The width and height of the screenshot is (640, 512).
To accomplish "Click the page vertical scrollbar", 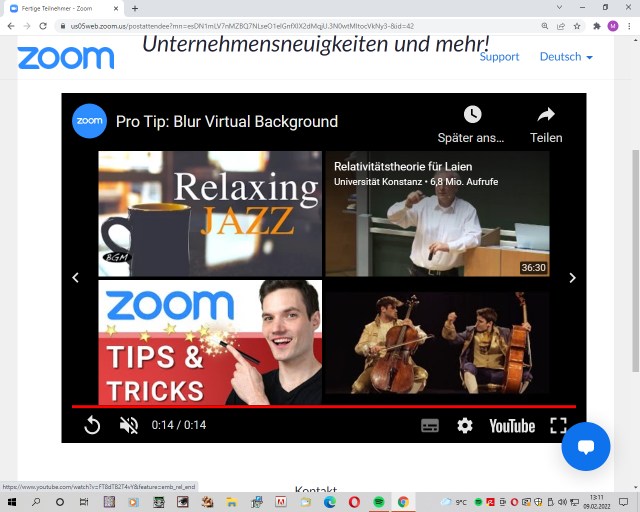I will [636, 260].
